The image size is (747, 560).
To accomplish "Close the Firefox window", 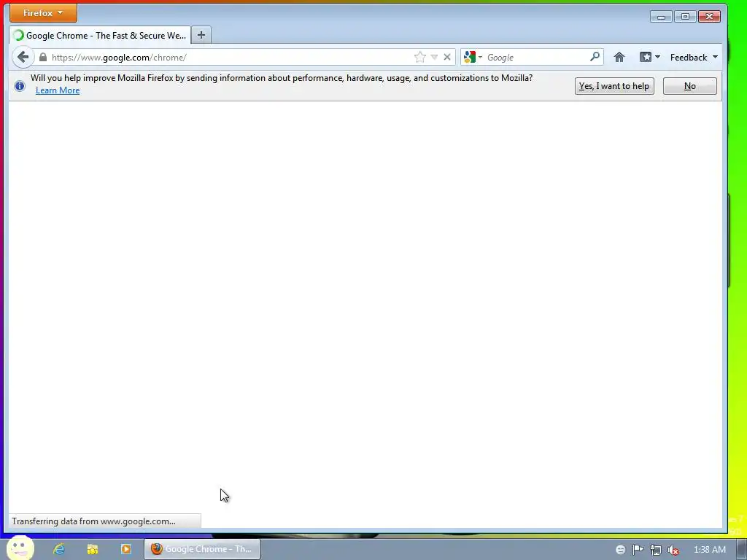I will 709,17.
